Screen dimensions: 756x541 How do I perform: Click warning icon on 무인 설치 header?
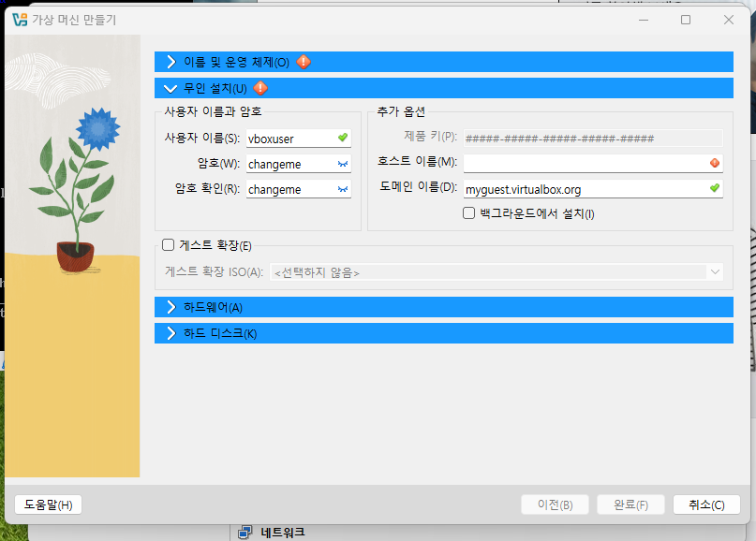260,88
